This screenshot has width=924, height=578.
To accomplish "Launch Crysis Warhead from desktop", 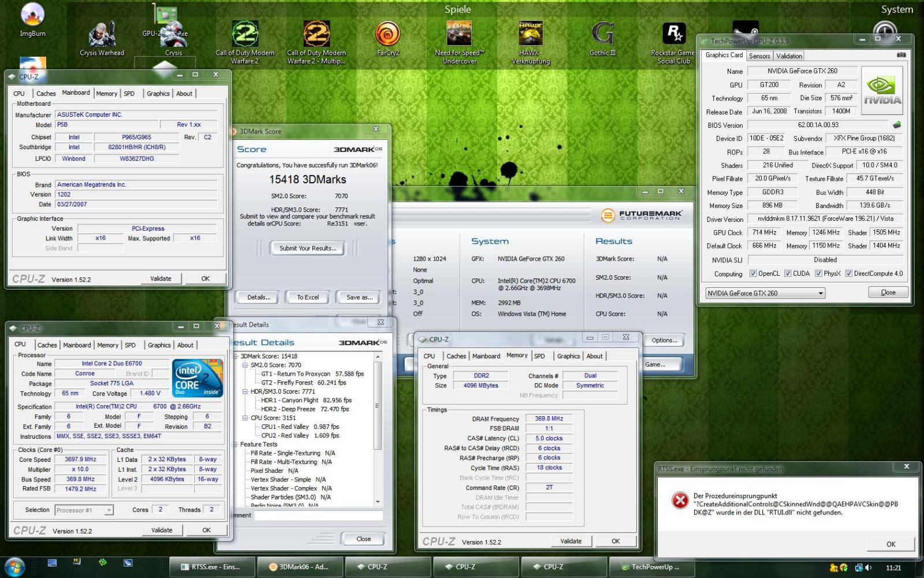I will pos(102,39).
